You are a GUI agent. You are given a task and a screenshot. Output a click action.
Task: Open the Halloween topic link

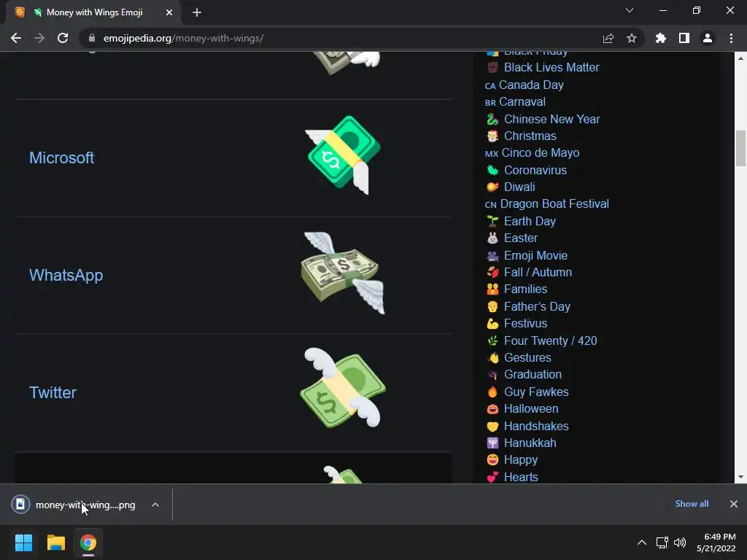click(x=531, y=408)
